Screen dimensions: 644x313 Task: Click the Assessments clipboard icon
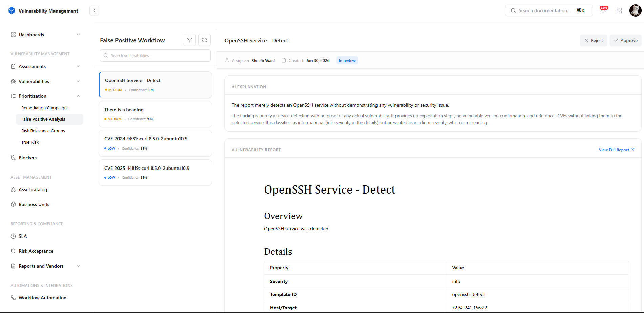pos(13,66)
